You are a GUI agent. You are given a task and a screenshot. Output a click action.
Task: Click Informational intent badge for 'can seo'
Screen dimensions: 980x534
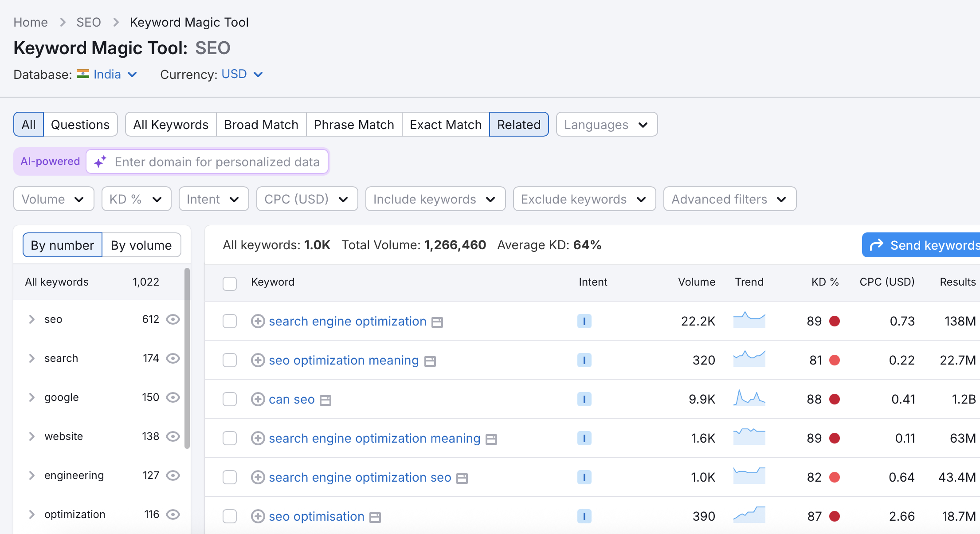584,399
